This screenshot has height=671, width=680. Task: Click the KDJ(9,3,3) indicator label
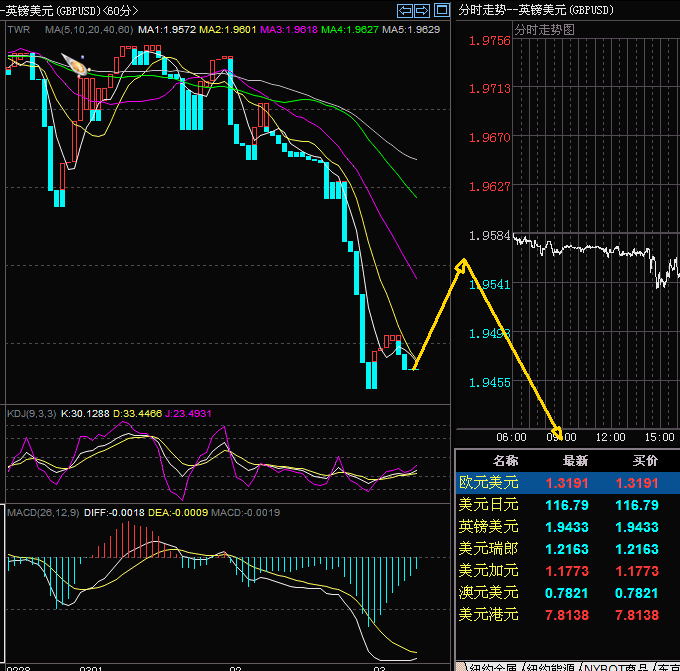(32, 413)
